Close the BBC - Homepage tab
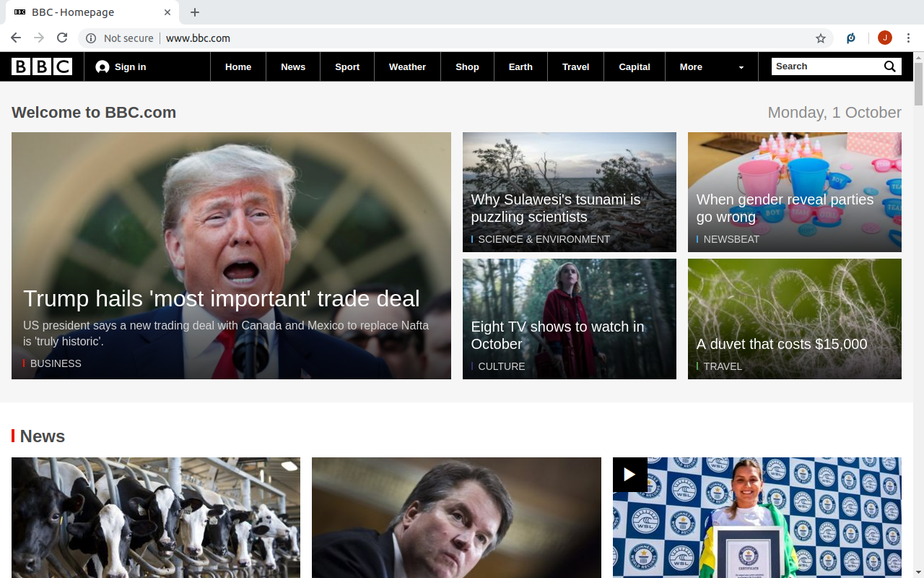This screenshot has width=924, height=578. pos(167,12)
